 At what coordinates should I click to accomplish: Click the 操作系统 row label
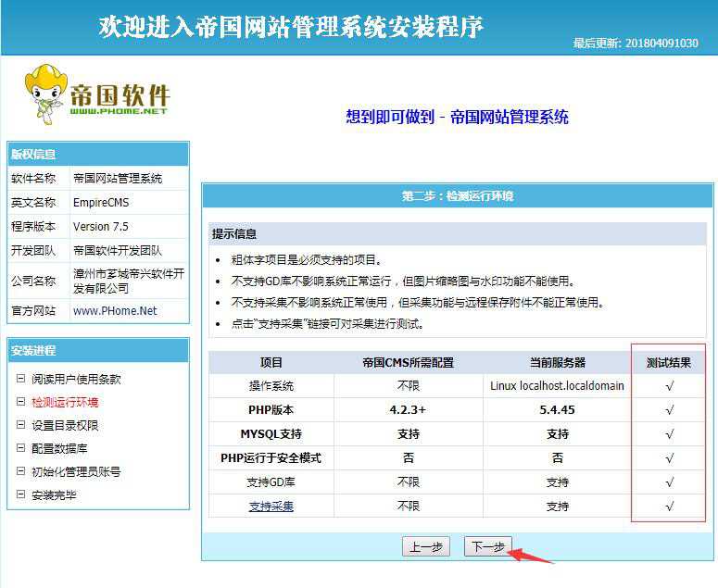(x=271, y=386)
